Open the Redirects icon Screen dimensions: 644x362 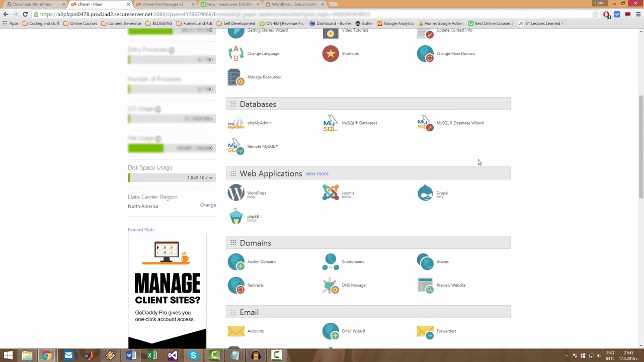pyautogui.click(x=236, y=285)
